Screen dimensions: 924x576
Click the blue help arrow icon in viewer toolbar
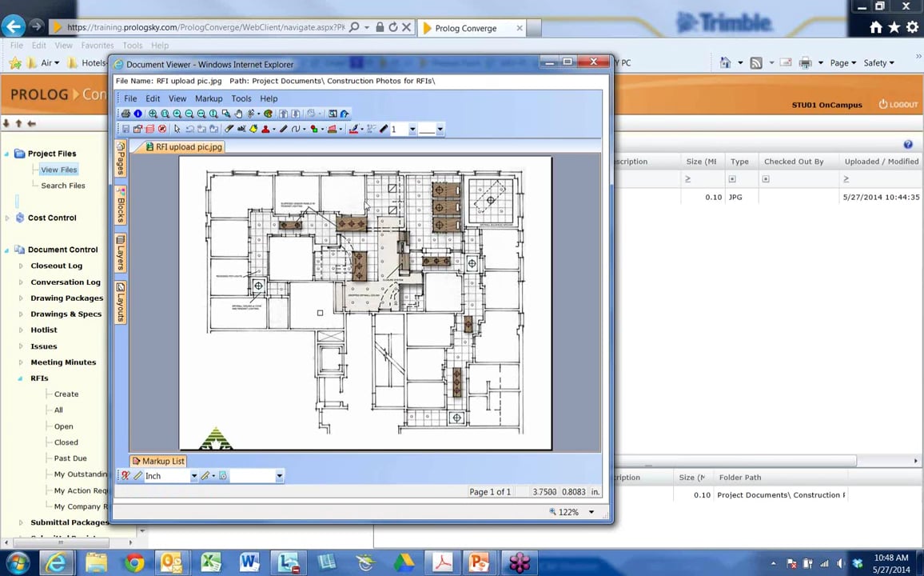pyautogui.click(x=345, y=114)
